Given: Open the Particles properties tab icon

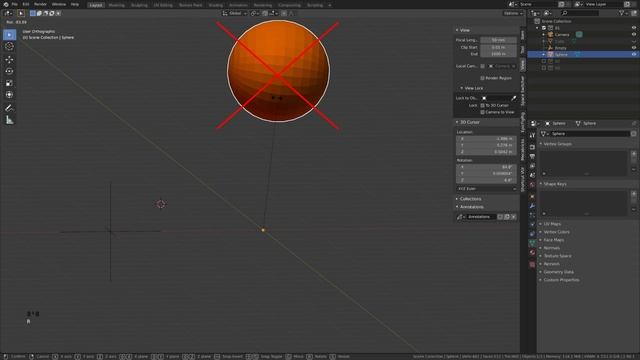Looking at the screenshot, I should [532, 216].
